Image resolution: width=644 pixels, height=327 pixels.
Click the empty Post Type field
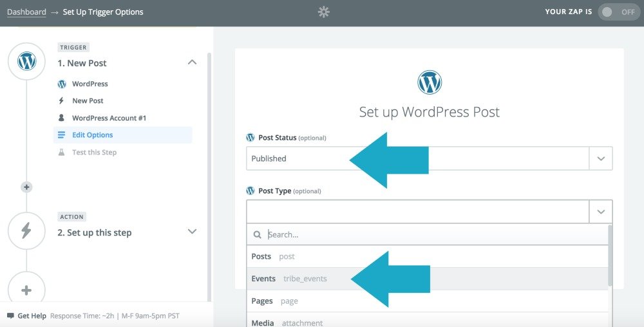point(417,212)
